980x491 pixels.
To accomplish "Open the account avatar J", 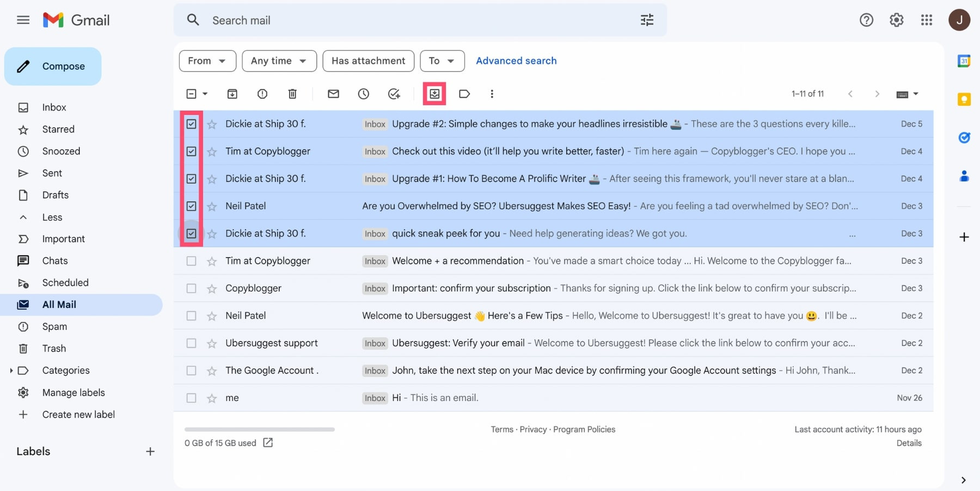I will pos(959,20).
